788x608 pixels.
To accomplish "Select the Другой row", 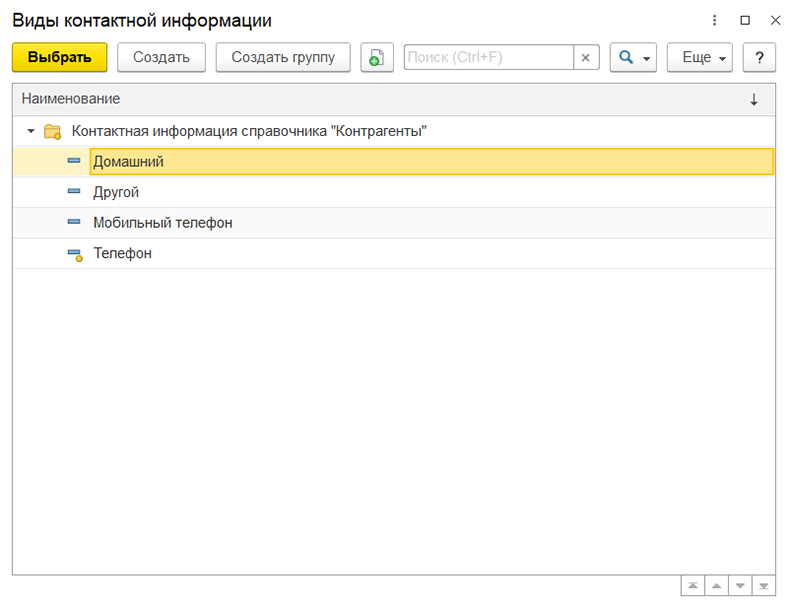I will 393,192.
